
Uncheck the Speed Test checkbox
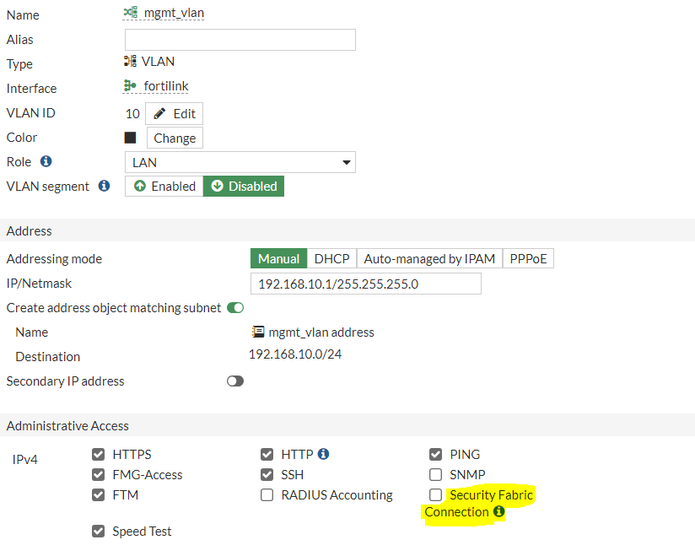pos(98,531)
